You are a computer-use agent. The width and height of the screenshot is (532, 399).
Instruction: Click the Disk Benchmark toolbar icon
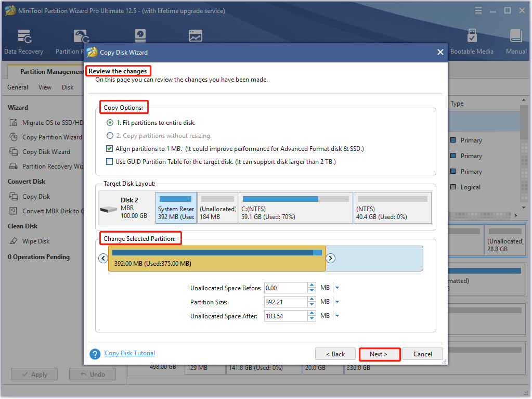pyautogui.click(x=140, y=36)
